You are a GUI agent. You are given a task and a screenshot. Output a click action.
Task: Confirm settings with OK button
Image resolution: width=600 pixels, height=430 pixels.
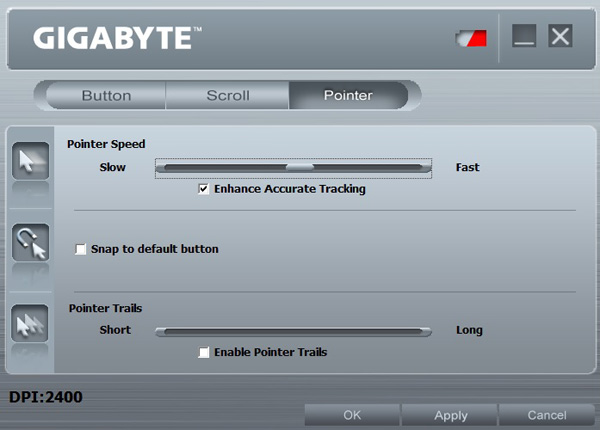pyautogui.click(x=352, y=415)
